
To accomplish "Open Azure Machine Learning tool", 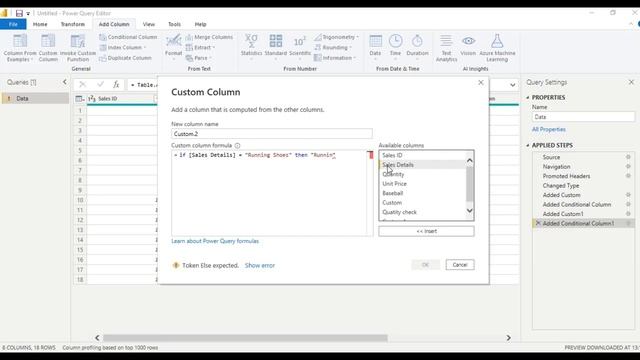I will [x=497, y=48].
